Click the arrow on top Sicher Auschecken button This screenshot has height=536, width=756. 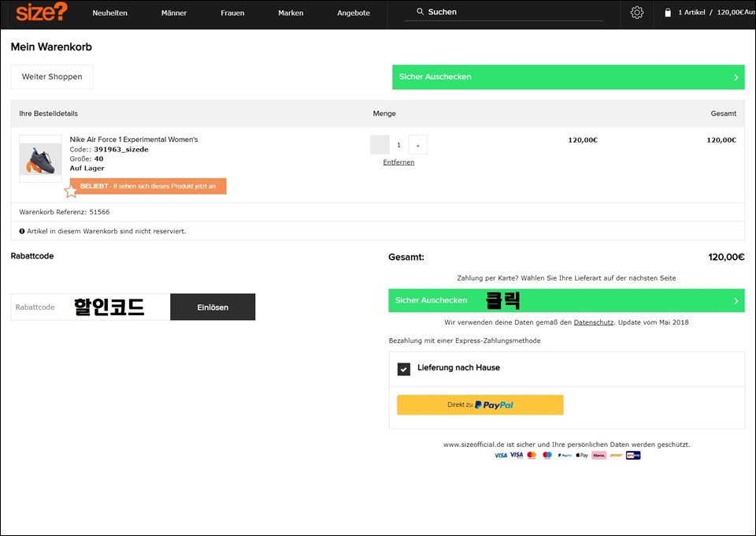pos(736,77)
